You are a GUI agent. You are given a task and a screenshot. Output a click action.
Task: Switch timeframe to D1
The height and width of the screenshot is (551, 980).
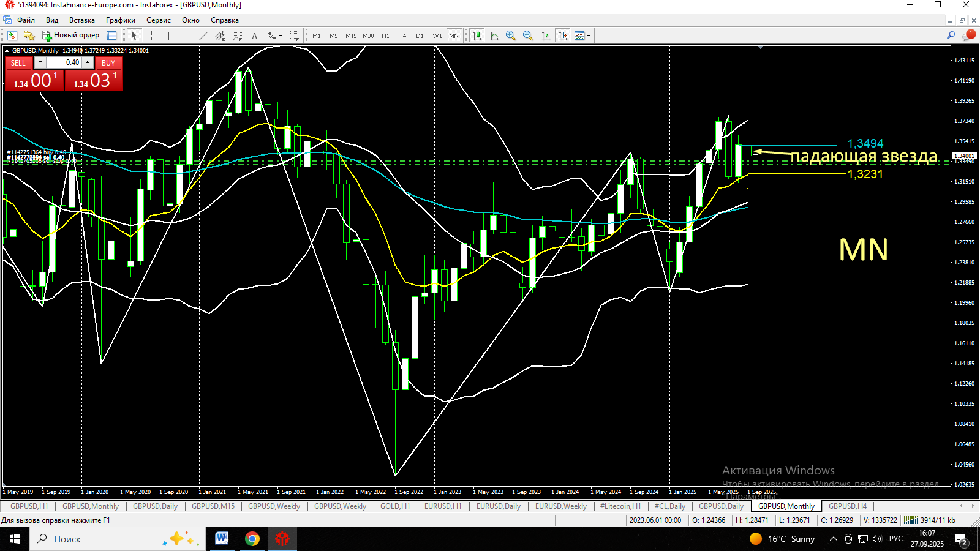pos(420,36)
